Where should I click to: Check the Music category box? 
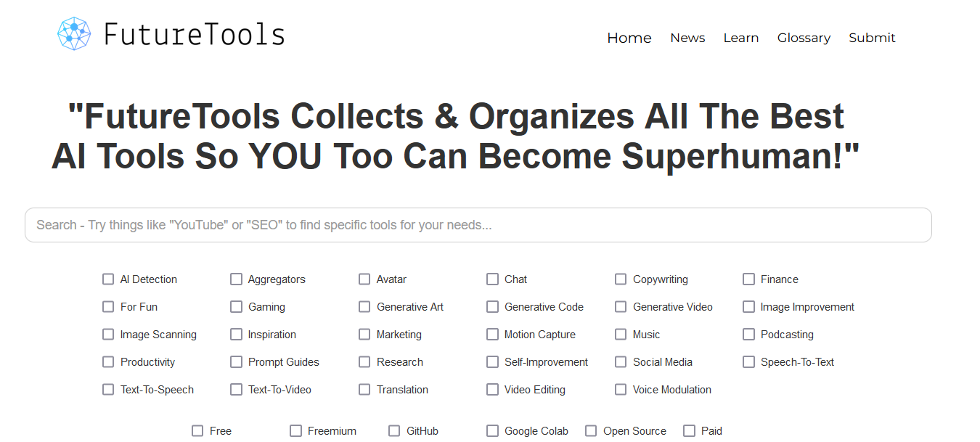(621, 335)
